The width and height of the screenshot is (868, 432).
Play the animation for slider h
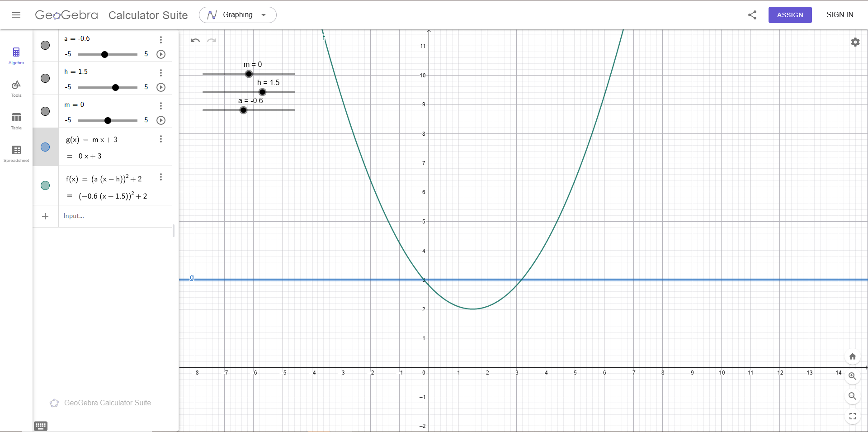(161, 87)
